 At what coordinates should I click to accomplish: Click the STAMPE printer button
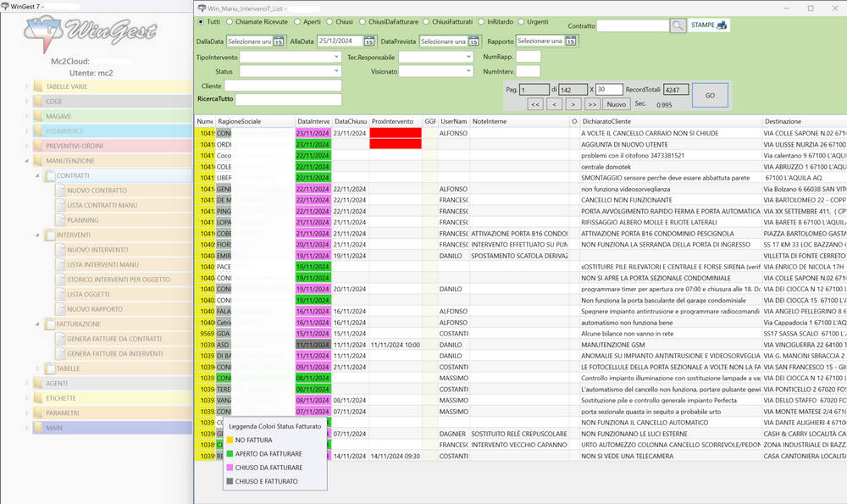pyautogui.click(x=709, y=25)
